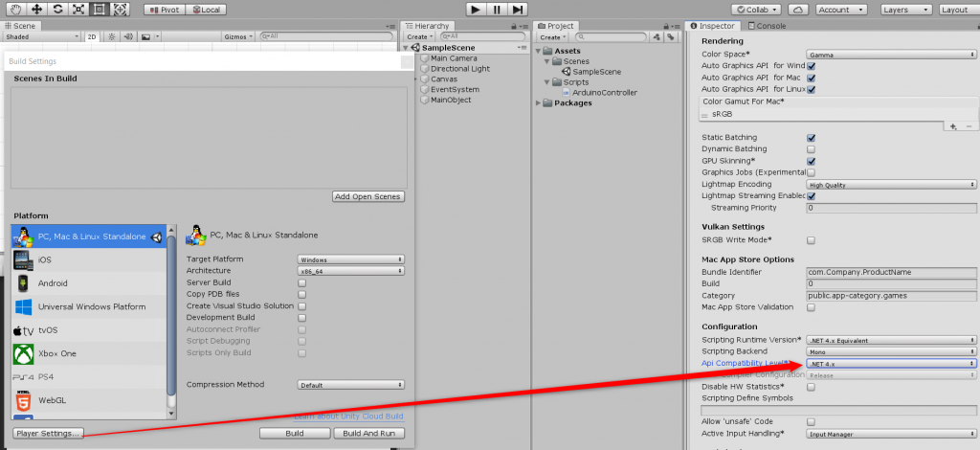Image resolution: width=980 pixels, height=450 pixels.
Task: Click the Play button
Action: (x=476, y=10)
